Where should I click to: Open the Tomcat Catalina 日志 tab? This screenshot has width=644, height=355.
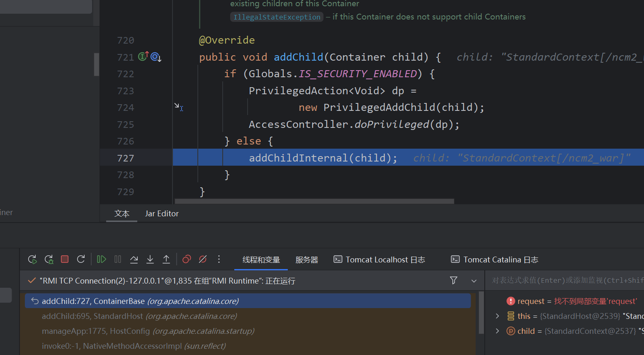(x=494, y=260)
